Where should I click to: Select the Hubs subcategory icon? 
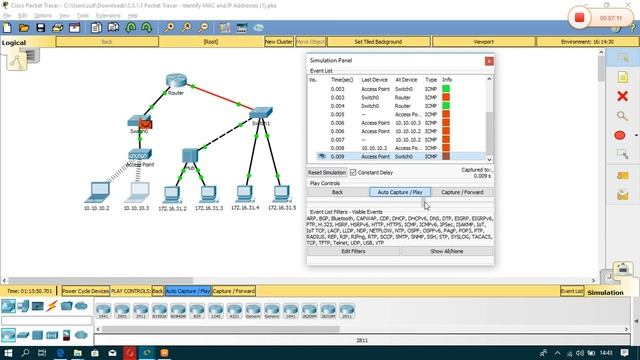pos(37,336)
